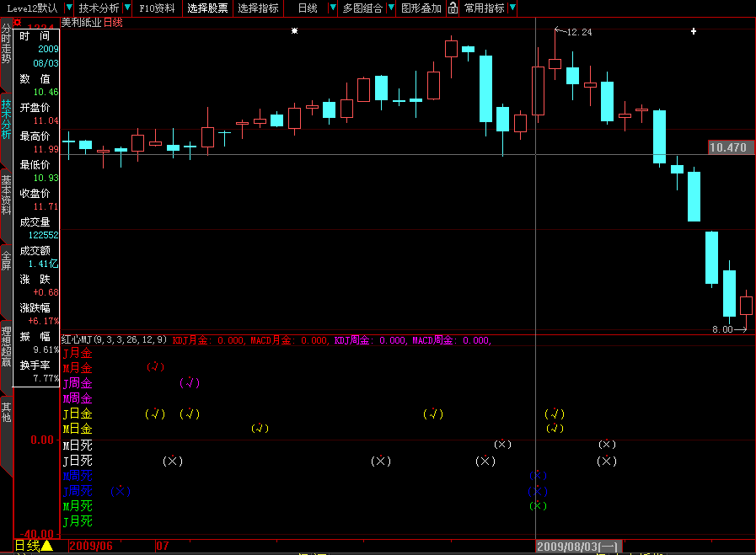
Task: Click the yellow check mark in the M日金 row under July
Action: pyautogui.click(x=260, y=429)
